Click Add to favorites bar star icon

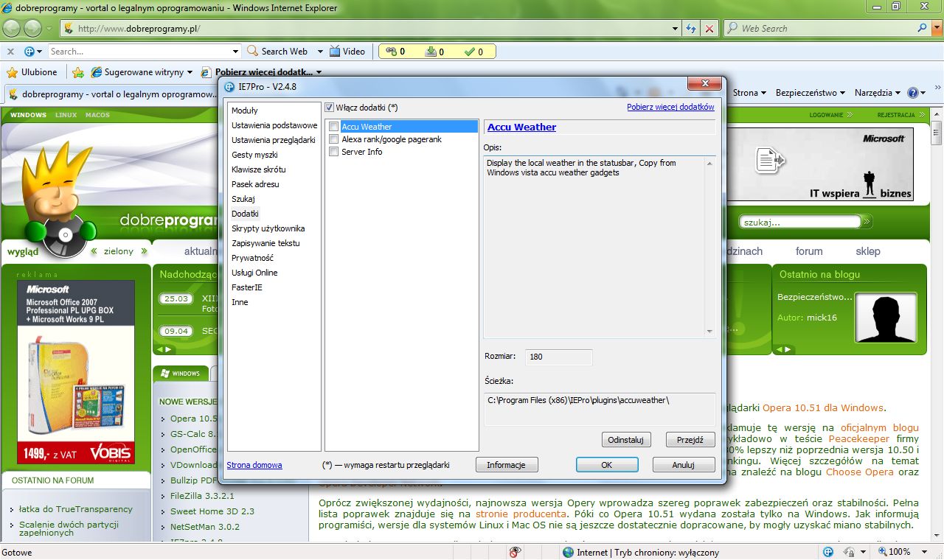(x=77, y=72)
